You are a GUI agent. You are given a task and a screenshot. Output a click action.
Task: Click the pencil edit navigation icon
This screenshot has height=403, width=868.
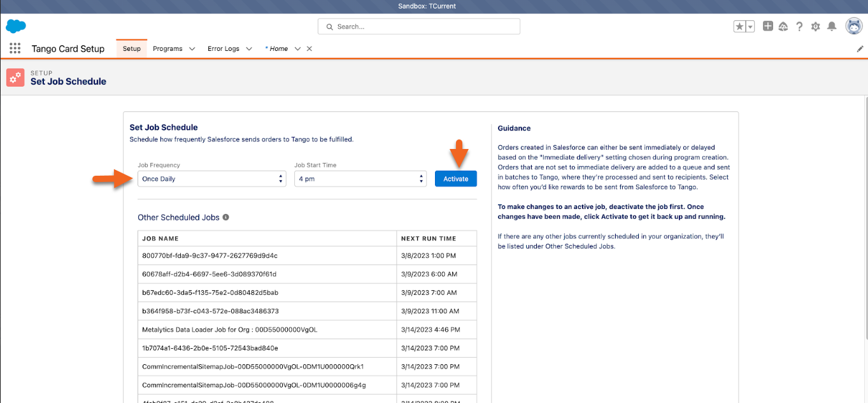(x=860, y=48)
